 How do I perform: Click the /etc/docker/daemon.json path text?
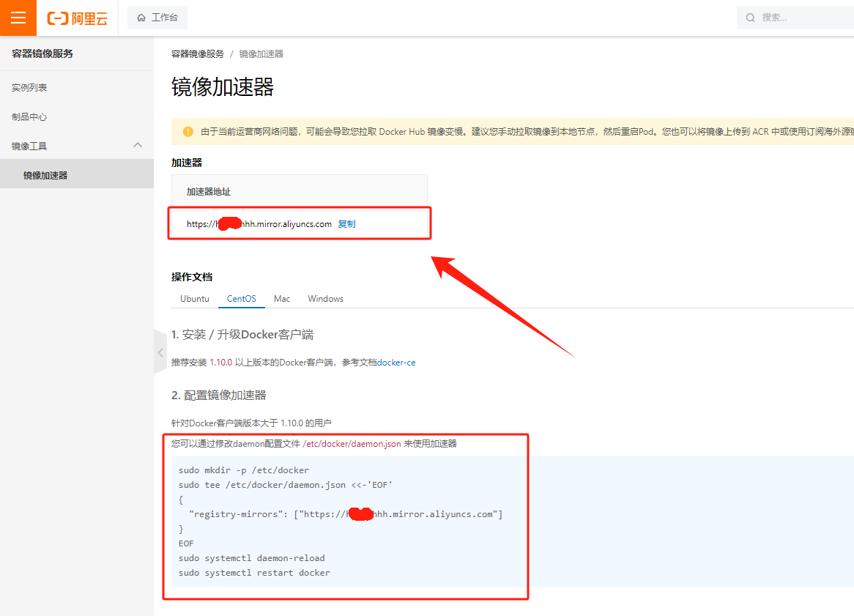click(x=352, y=444)
